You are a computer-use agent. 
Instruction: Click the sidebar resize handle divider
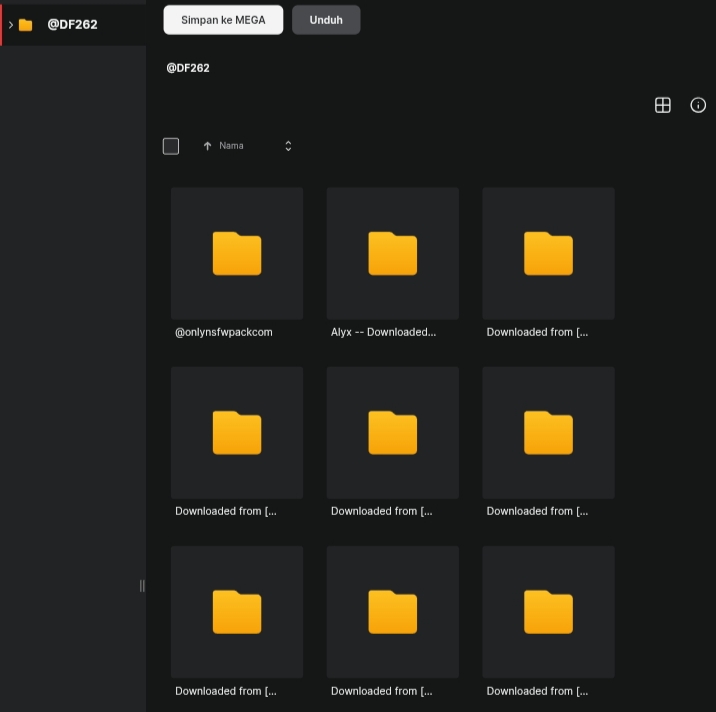[142, 586]
